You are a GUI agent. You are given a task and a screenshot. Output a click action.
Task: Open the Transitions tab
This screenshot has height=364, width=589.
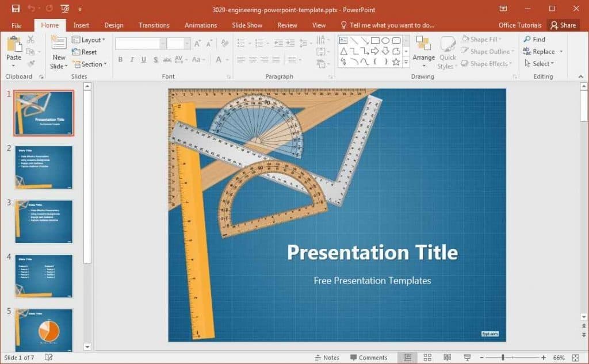(x=154, y=25)
